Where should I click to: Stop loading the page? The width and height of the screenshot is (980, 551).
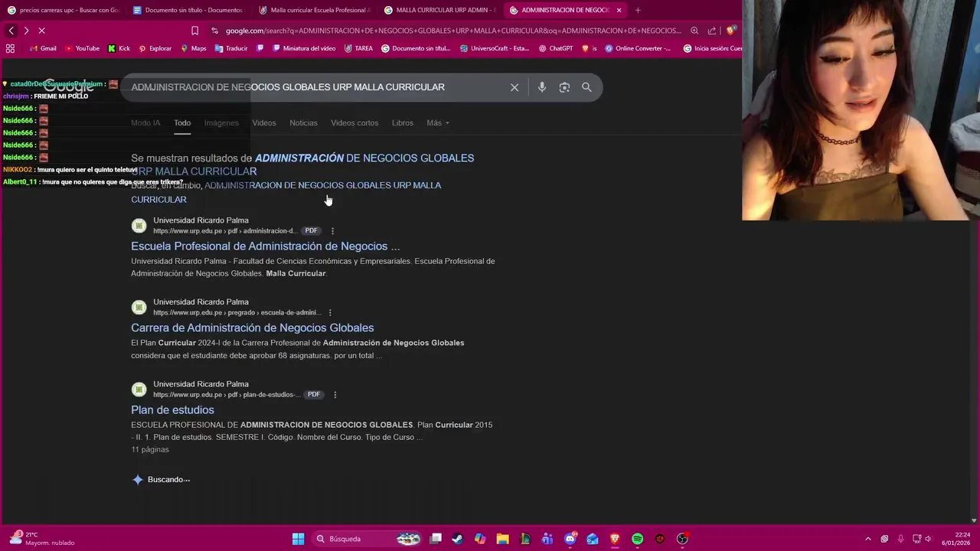(x=41, y=31)
